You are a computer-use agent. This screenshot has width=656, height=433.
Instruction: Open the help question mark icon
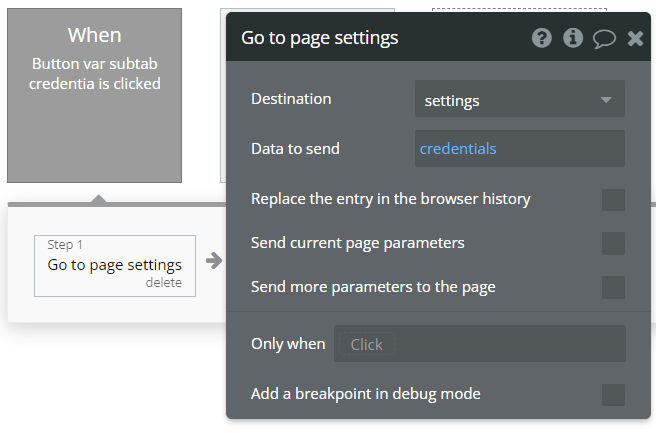pyautogui.click(x=542, y=38)
